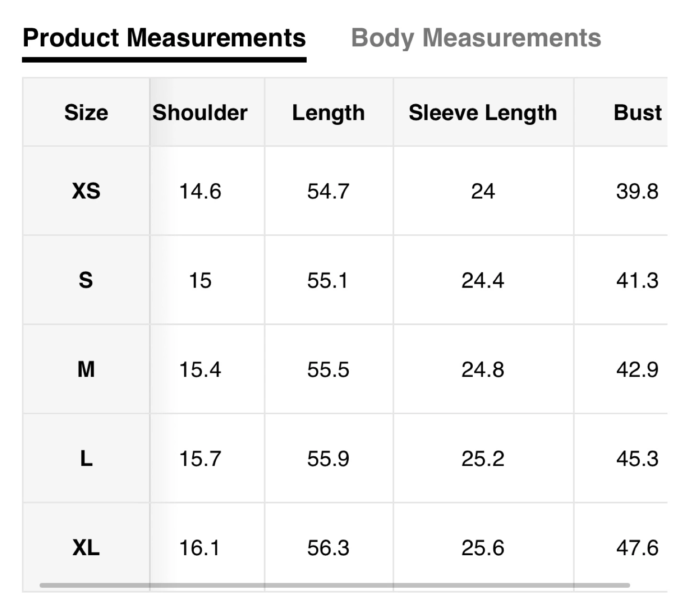Click the Size column header
This screenshot has width=689, height=616.
point(86,113)
